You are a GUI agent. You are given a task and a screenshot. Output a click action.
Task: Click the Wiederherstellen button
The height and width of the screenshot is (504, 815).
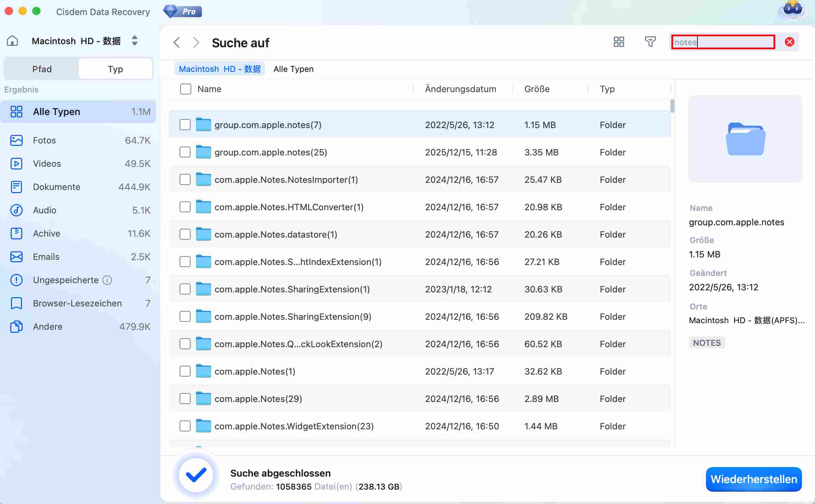(x=753, y=479)
